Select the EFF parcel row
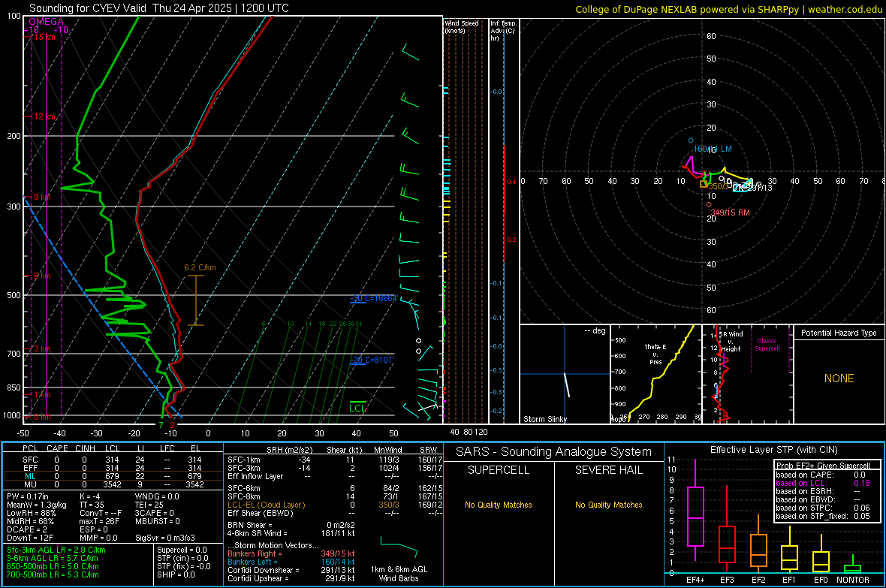This screenshot has height=588, width=886. point(113,468)
